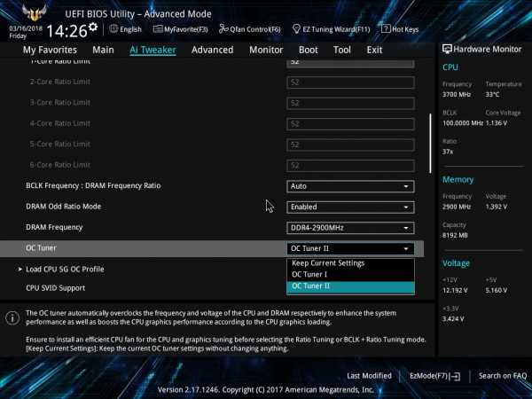Open the Main tab
532x399 pixels.
(103, 50)
